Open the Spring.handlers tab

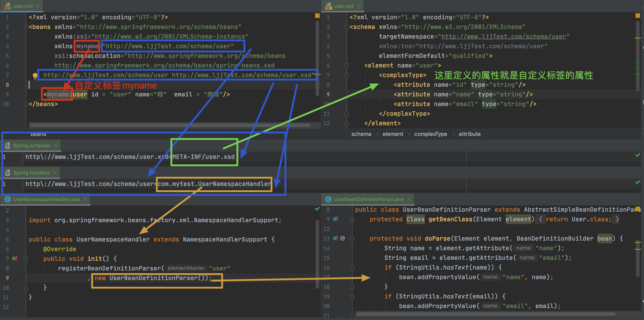point(31,173)
